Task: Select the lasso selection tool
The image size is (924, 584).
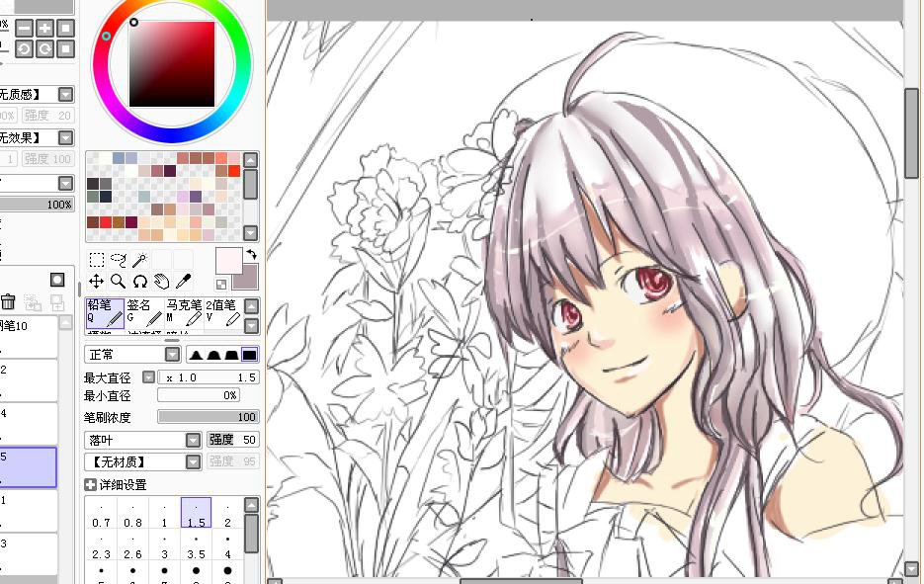Action: click(x=119, y=260)
